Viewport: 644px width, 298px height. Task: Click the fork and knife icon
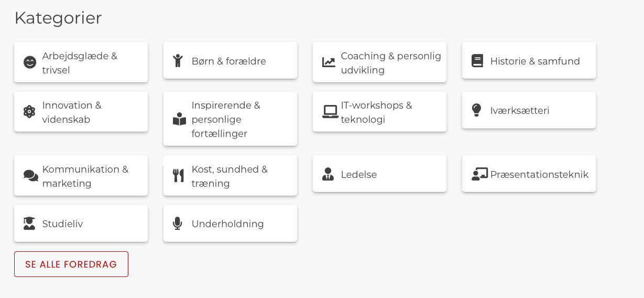tap(178, 176)
